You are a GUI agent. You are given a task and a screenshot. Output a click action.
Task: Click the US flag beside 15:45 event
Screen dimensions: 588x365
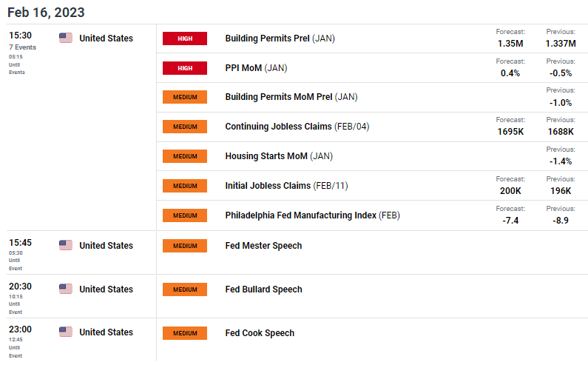(x=66, y=245)
